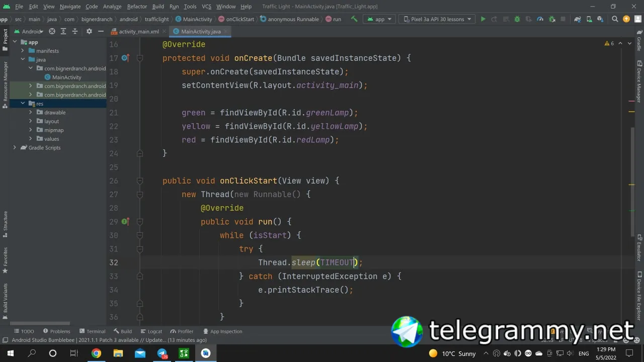Viewport: 644px width, 362px height.
Task: Open Search Everywhere magnifier icon
Action: point(614,19)
